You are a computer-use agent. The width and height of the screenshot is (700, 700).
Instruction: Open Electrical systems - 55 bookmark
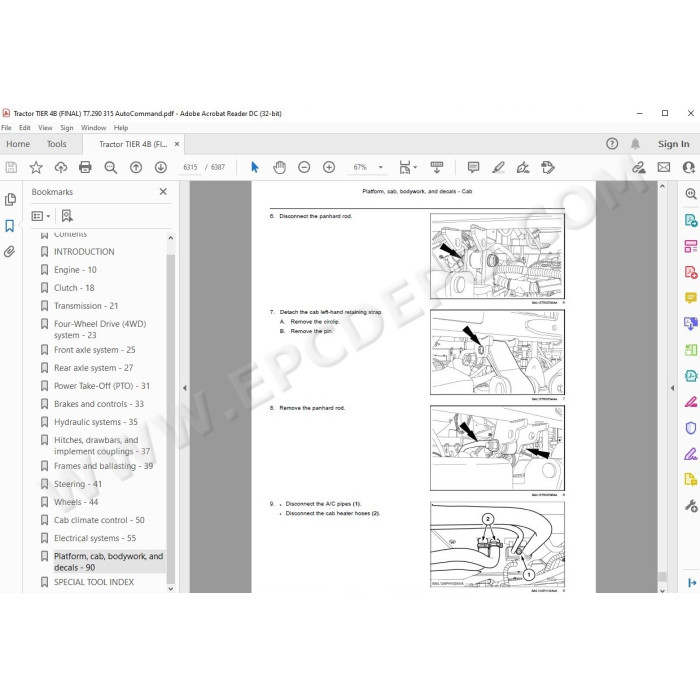point(95,538)
